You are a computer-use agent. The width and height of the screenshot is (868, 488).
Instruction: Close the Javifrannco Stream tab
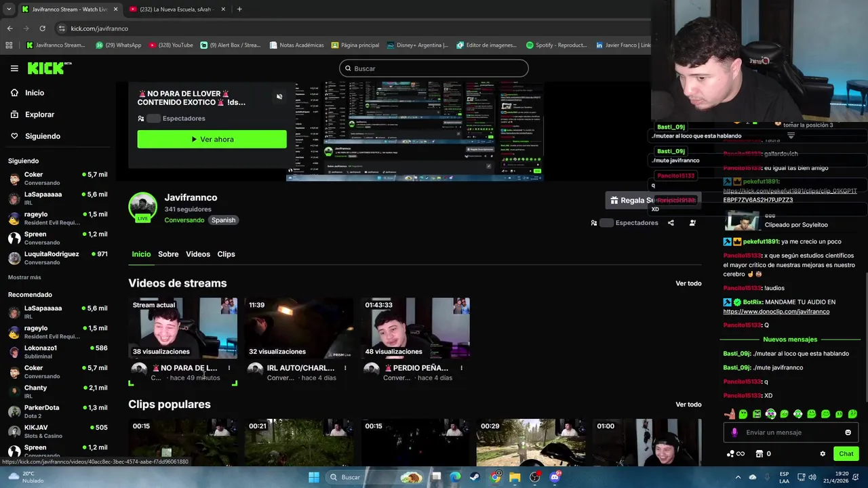tap(115, 9)
